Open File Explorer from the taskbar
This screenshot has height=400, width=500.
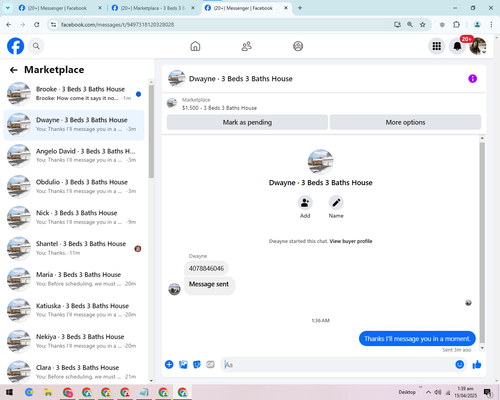tap(48, 392)
